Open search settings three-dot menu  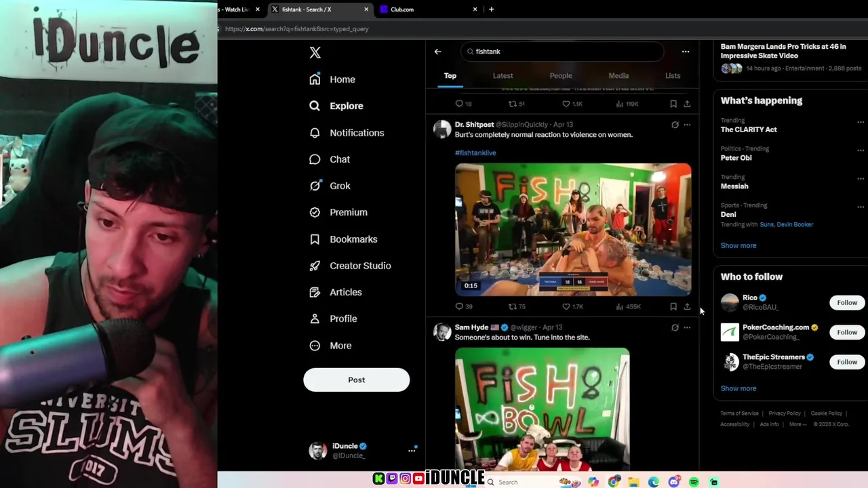point(685,52)
